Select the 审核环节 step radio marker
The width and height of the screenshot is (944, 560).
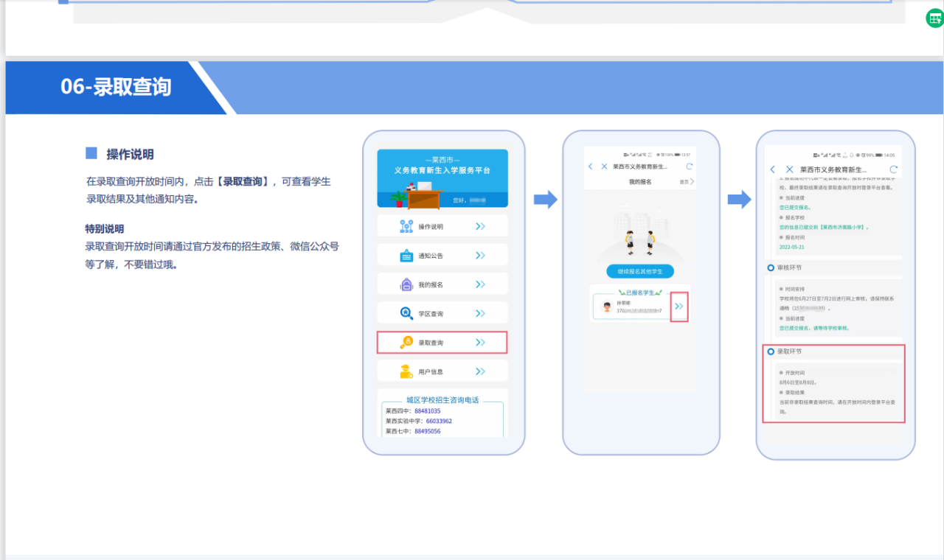pos(771,267)
